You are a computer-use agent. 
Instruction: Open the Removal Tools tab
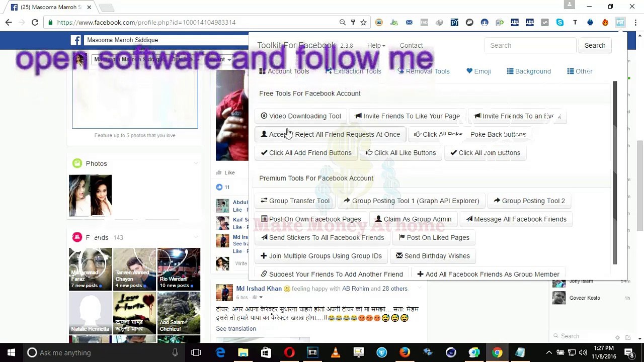click(424, 71)
